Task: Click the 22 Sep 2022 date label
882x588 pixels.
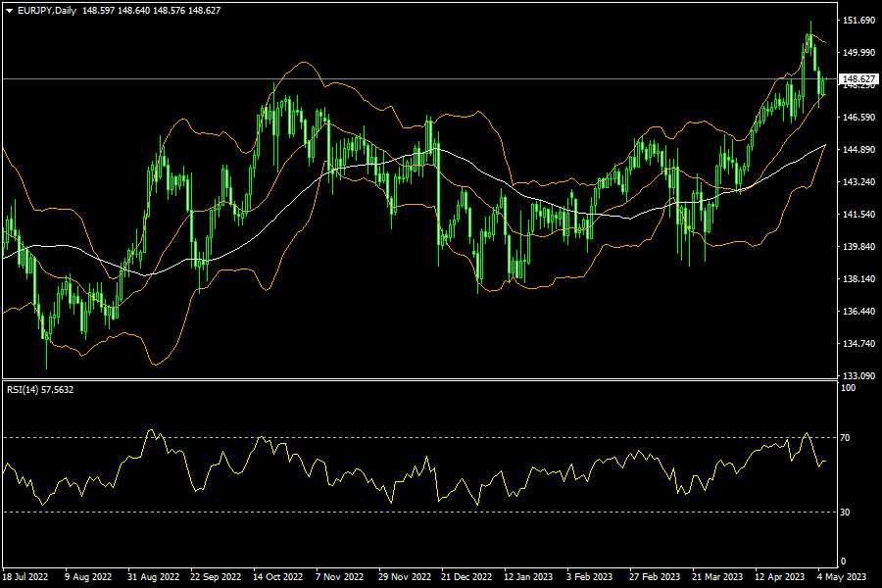Action: pyautogui.click(x=216, y=577)
